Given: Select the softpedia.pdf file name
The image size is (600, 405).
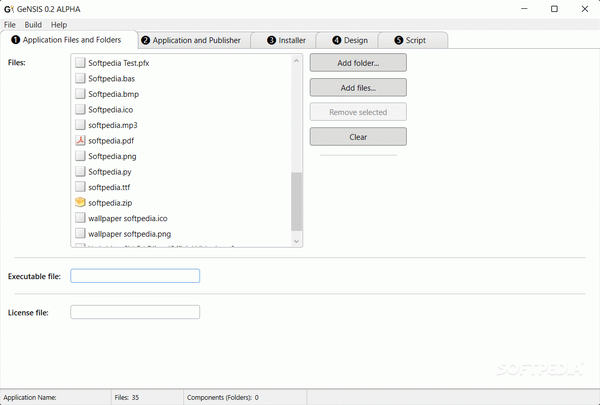Looking at the screenshot, I should (x=111, y=141).
